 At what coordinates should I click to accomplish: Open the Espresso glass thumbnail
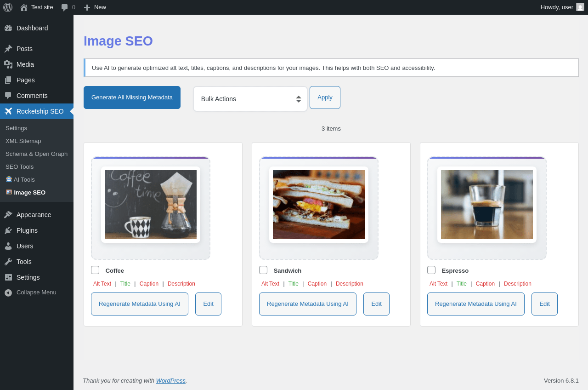click(487, 205)
